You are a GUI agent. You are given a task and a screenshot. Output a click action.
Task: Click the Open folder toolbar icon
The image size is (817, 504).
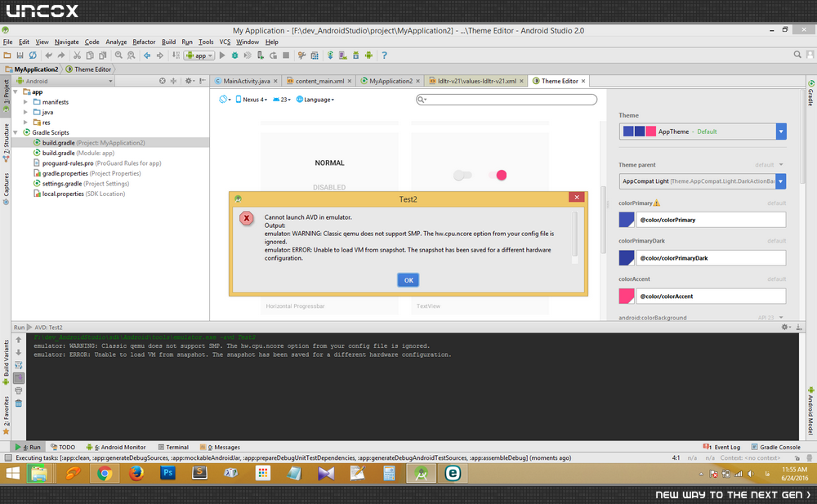pos(7,56)
